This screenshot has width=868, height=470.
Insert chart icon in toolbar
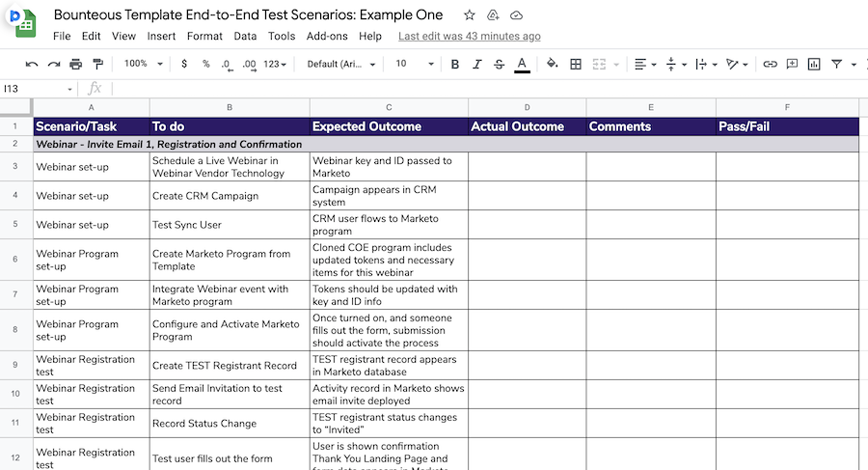point(814,65)
